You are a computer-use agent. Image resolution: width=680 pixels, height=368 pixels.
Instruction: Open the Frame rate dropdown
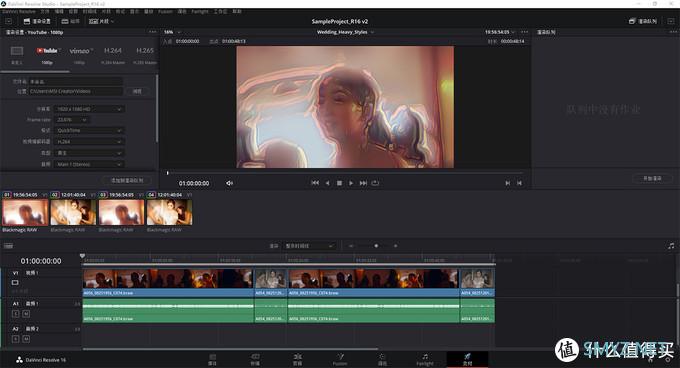(x=72, y=120)
